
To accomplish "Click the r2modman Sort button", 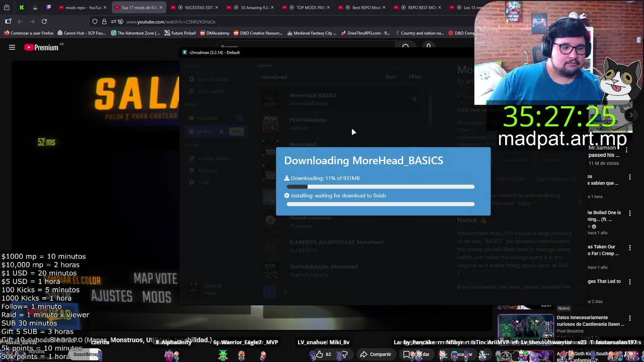I will point(390,77).
